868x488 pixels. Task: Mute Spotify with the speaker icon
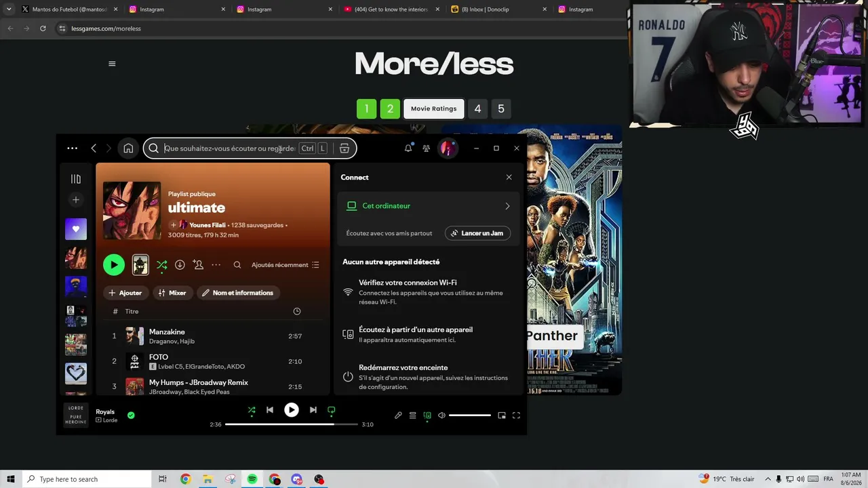[x=441, y=415]
